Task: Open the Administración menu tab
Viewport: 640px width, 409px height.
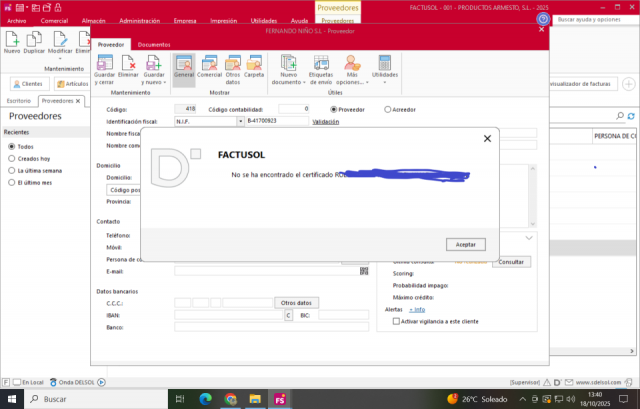Action: (x=140, y=21)
